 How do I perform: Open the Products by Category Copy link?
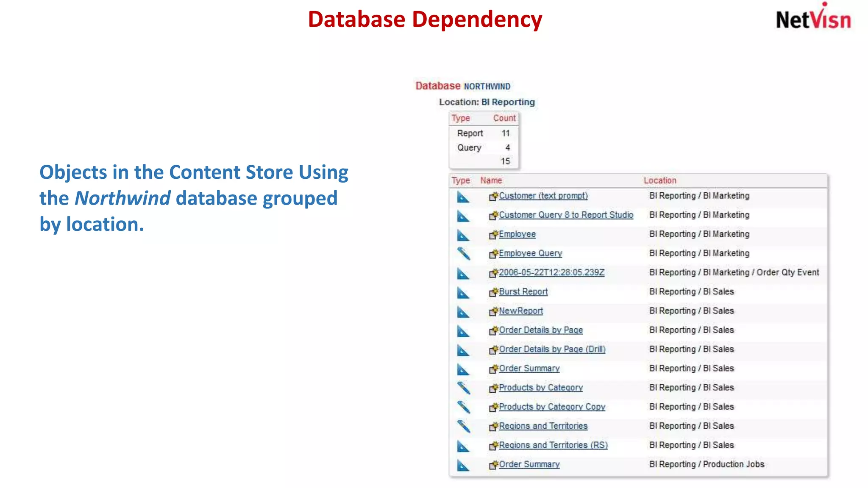(x=552, y=407)
